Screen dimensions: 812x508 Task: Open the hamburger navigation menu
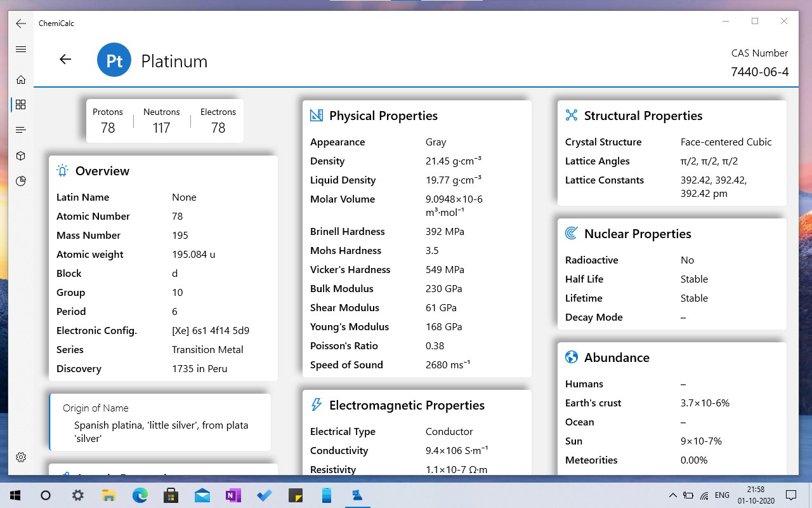click(21, 50)
